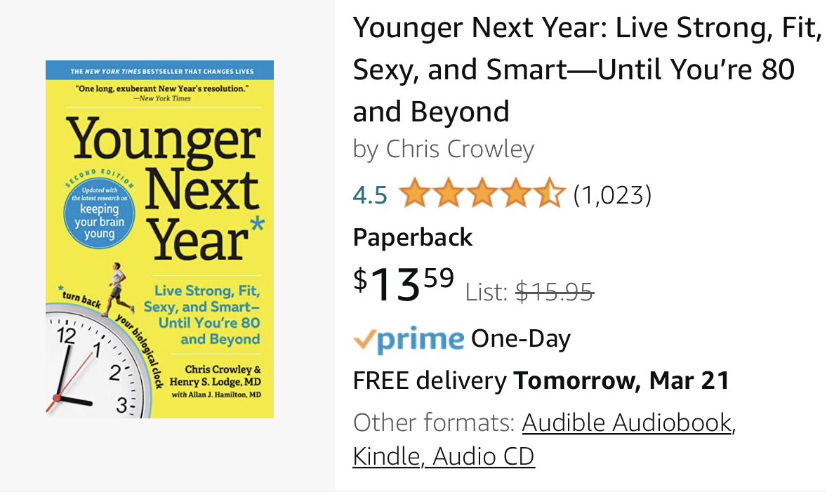The height and width of the screenshot is (504, 827).
Task: Open the Audible Audiobook format link
Action: [x=629, y=423]
